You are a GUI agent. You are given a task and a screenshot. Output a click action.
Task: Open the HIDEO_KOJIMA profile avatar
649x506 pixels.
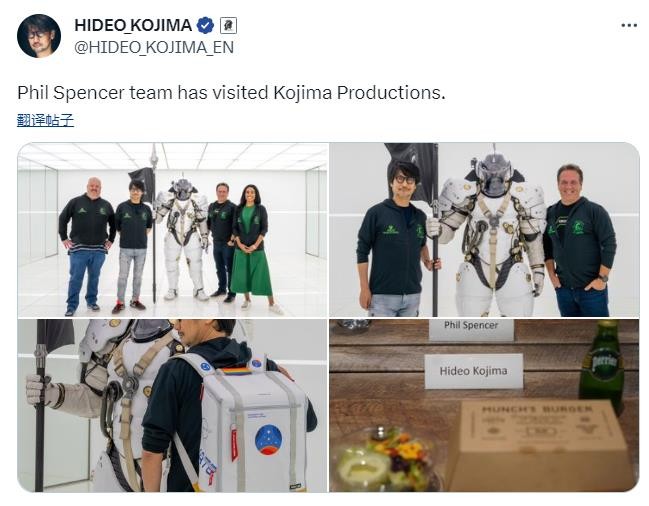click(x=39, y=36)
